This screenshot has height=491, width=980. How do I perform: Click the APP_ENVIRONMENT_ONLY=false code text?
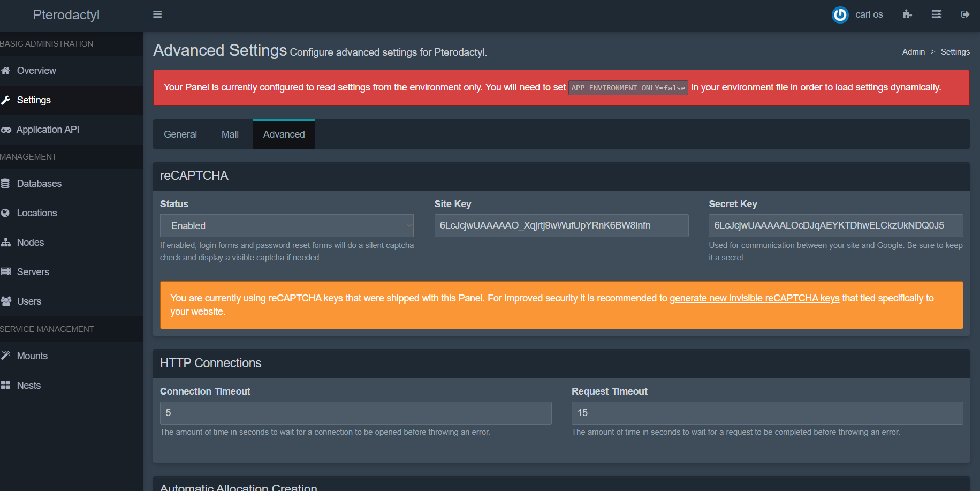pyautogui.click(x=628, y=88)
